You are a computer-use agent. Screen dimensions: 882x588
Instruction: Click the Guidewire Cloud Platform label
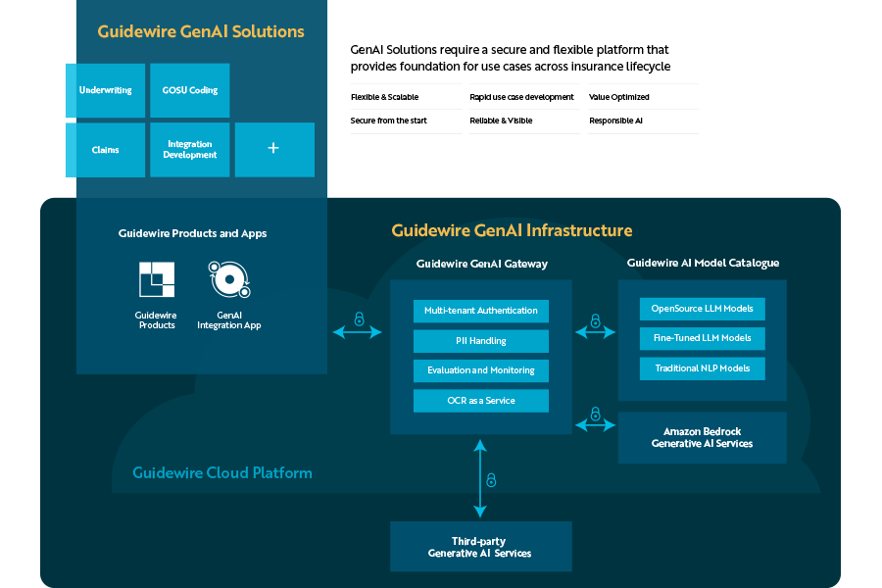click(222, 472)
